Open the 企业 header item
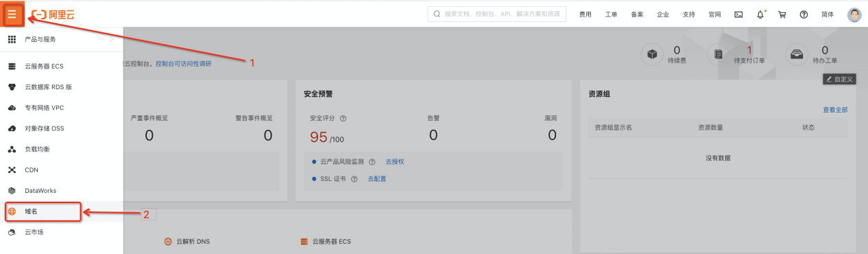Screen dimensions: 868x254 pos(663,14)
